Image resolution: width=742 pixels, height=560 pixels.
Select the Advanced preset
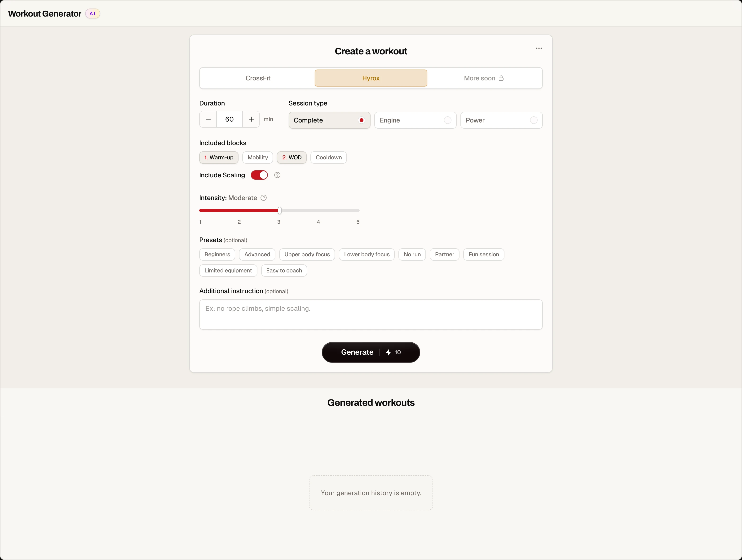pos(257,254)
